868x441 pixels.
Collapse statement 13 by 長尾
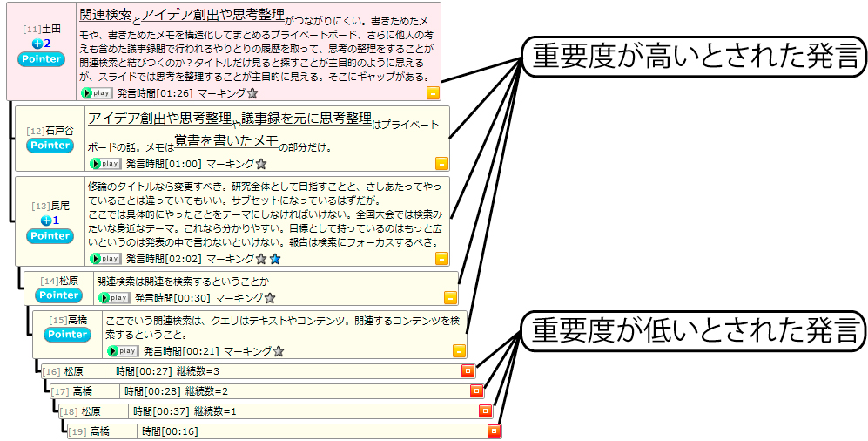441,259
